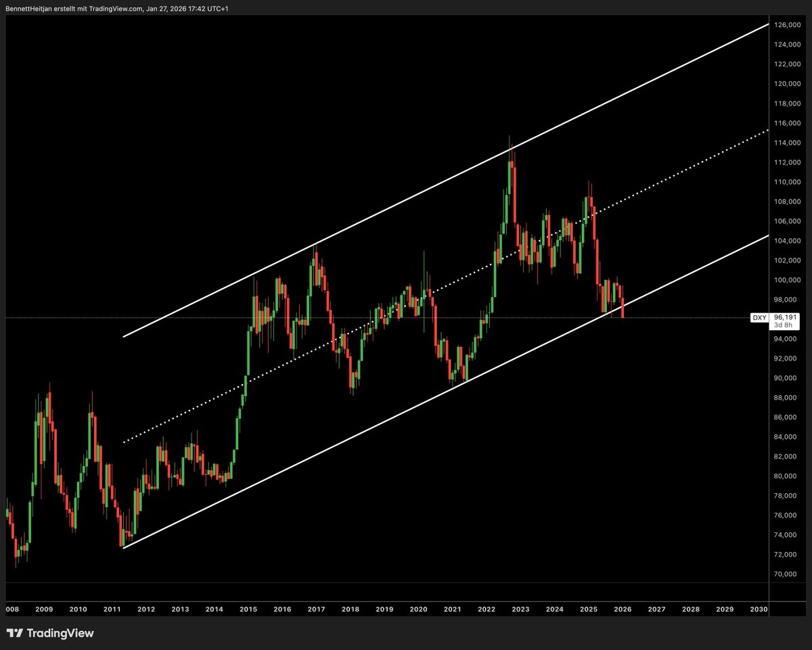Click the 86,000 price axis label
812x650 pixels.
(785, 417)
